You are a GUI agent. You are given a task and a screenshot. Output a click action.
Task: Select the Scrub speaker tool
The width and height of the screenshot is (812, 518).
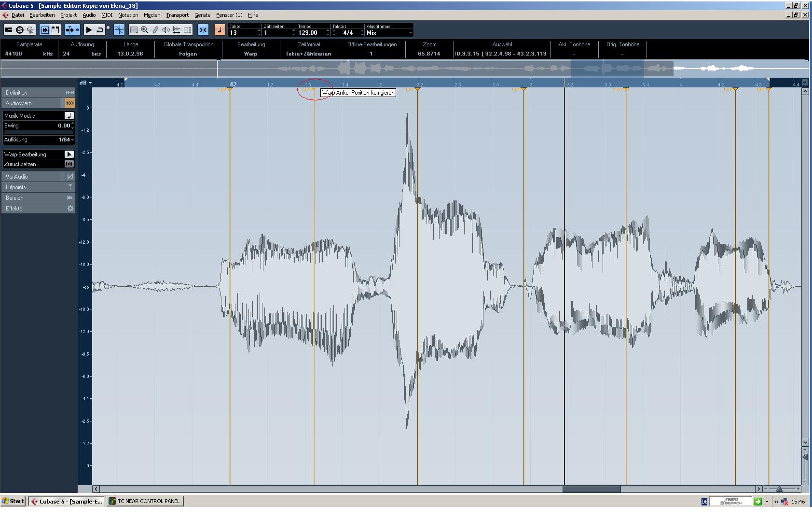166,30
